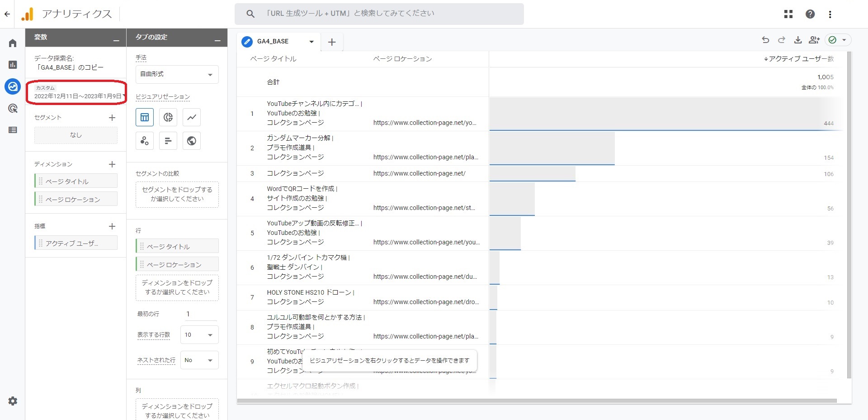
Task: Open the 手法 自由形式 dropdown
Action: pos(177,74)
